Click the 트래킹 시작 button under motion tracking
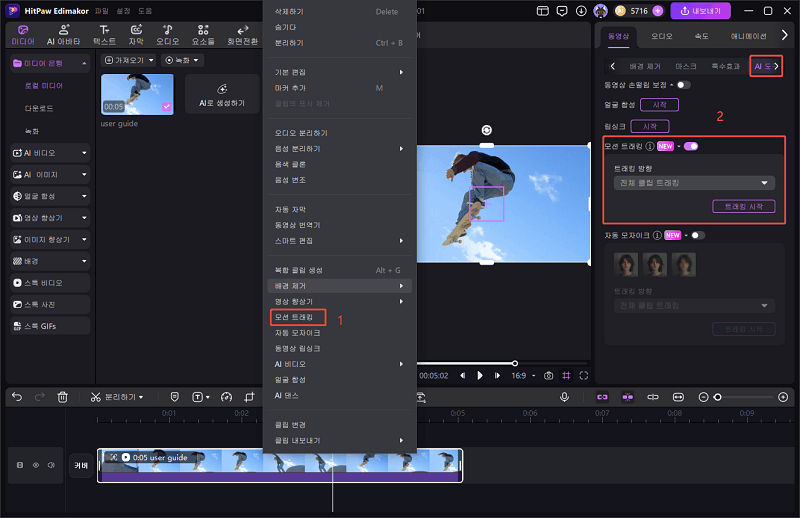 click(x=743, y=206)
